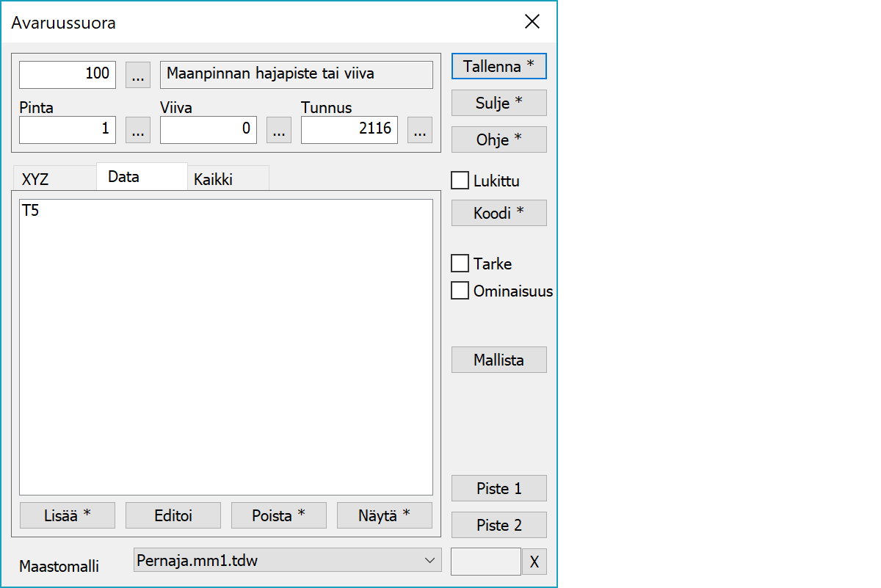
Task: Enable the Lukittu checkbox
Action: click(460, 181)
